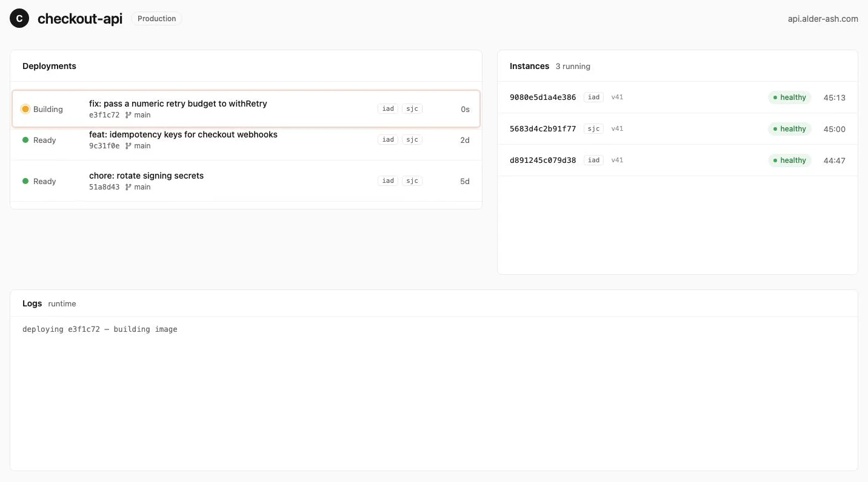
Task: Click the Deployments panel heading
Action: [49, 66]
